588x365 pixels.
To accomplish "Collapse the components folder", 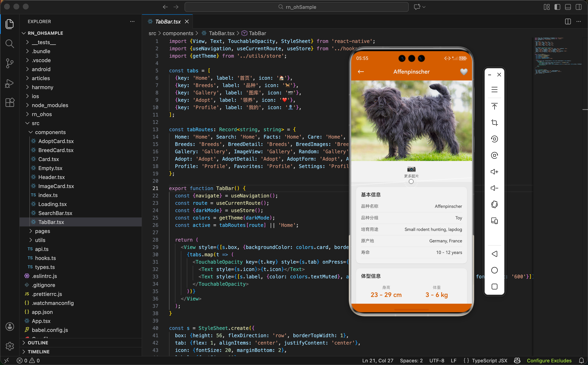I will (x=50, y=132).
